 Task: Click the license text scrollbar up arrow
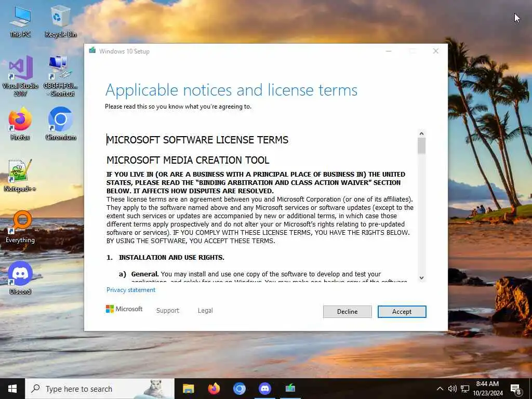pos(421,134)
